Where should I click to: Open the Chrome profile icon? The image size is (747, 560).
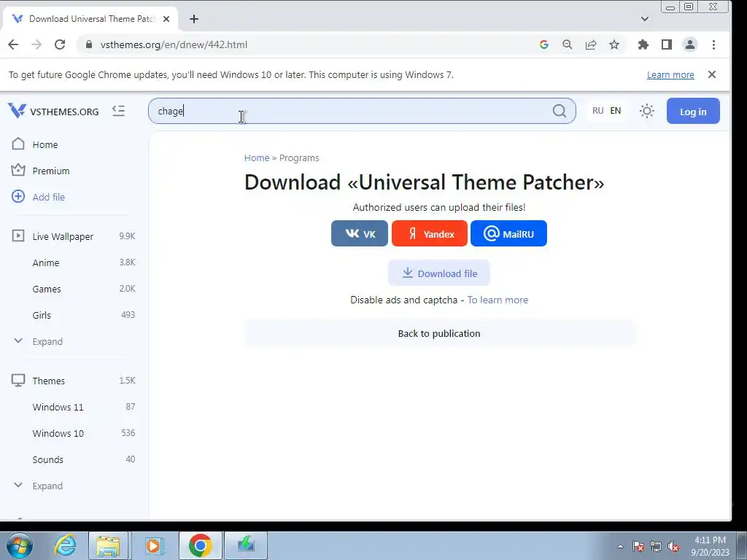click(x=689, y=44)
